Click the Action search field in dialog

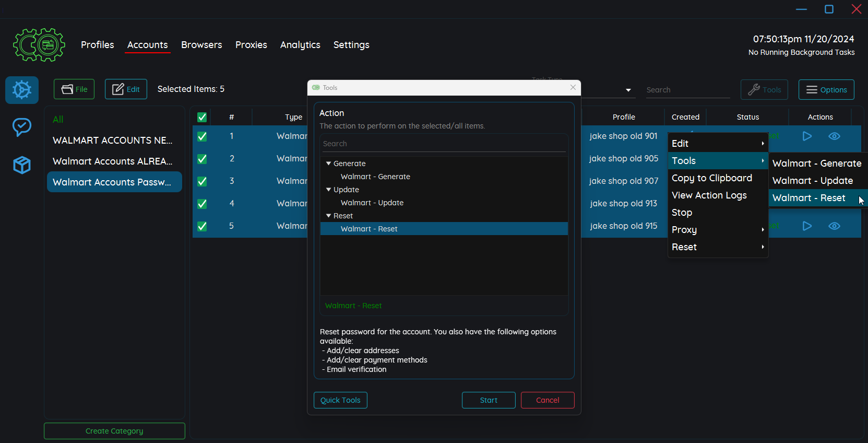coord(444,144)
